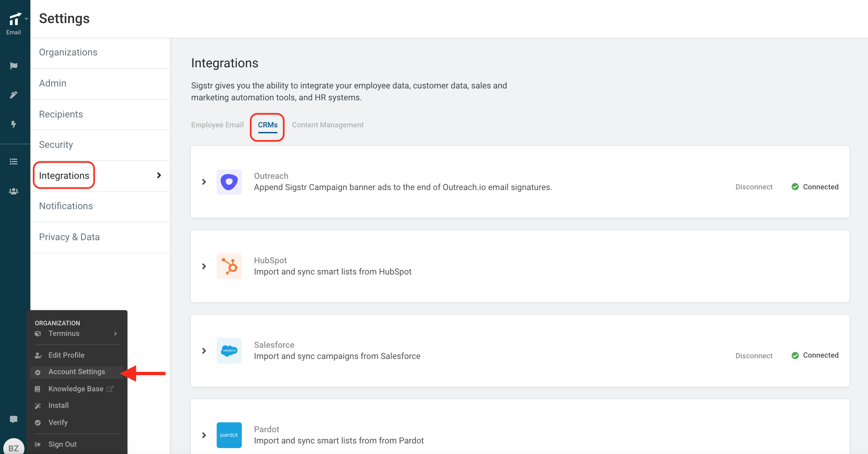
Task: Open the dropdown caret beside the Email logo
Action: (26, 19)
